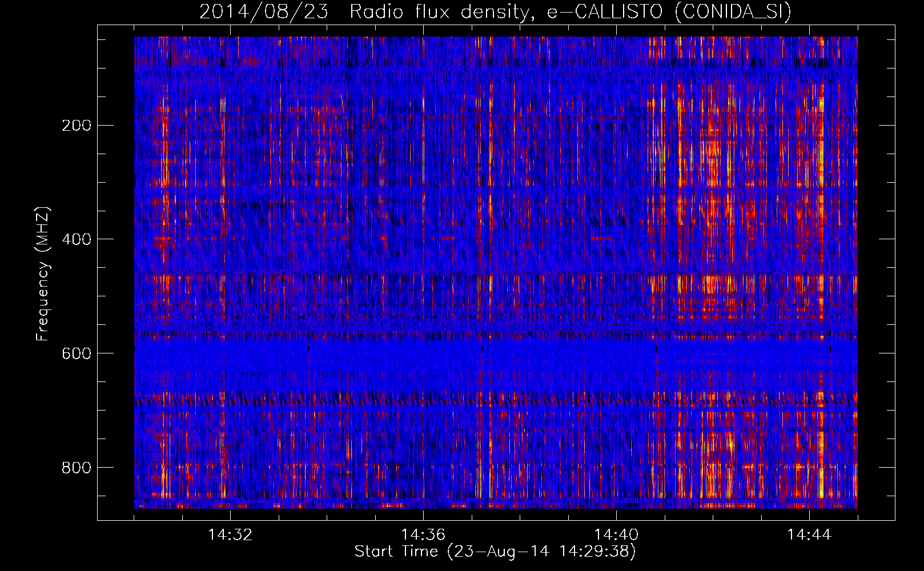
Task: Click the 14:32 time tick label
Action: click(x=230, y=535)
